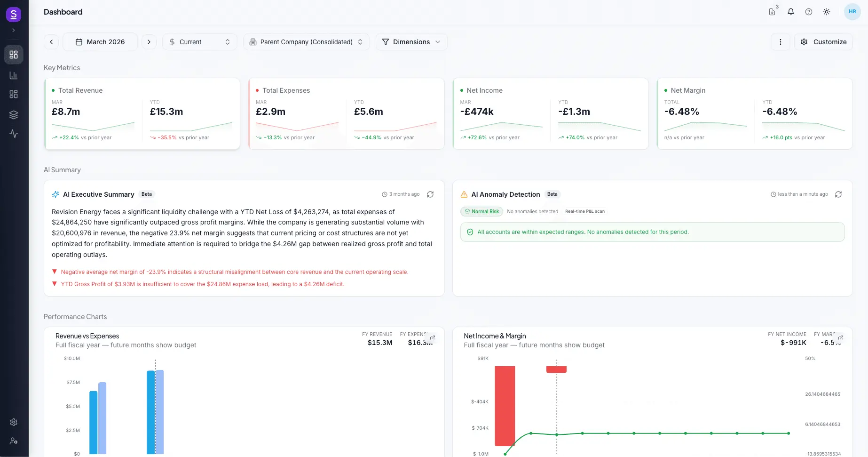Open the Dimensions filter dropdown
The image size is (868, 457).
coord(411,42)
